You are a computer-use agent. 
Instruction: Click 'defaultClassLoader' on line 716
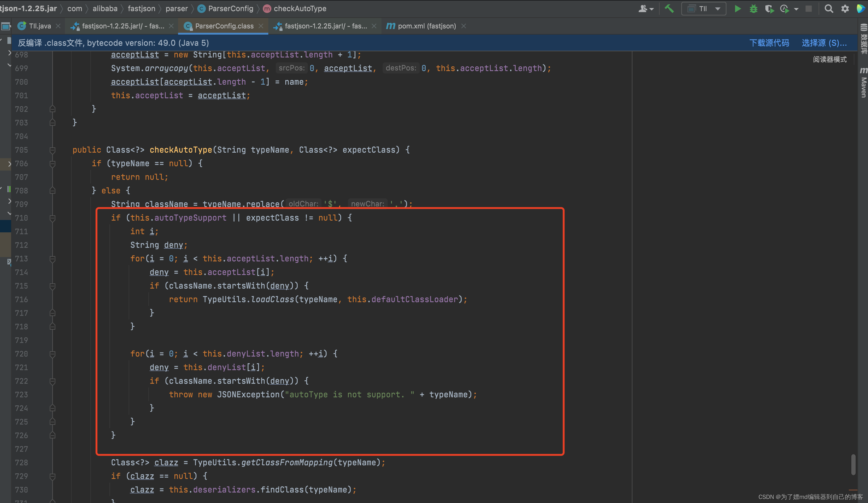click(x=415, y=299)
